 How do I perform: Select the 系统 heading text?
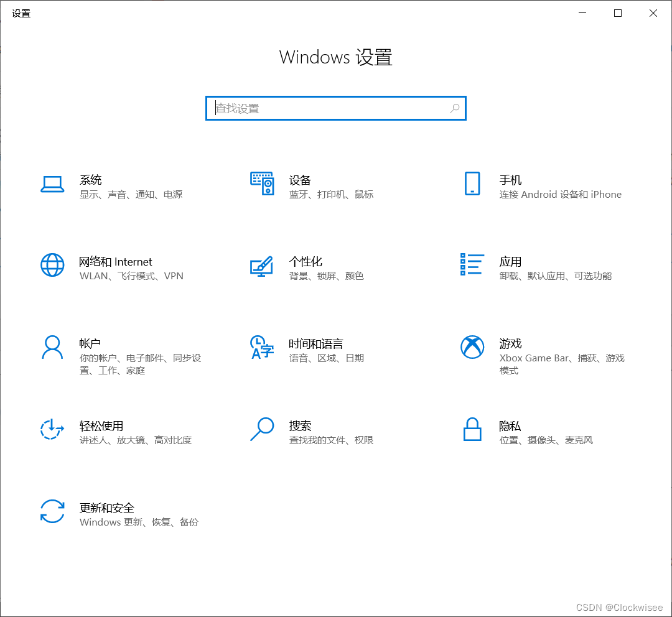tap(90, 180)
